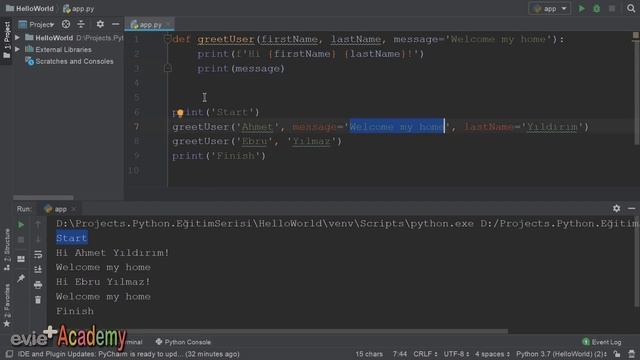Click the app.py breadcrumb in navigation bar

point(78,9)
